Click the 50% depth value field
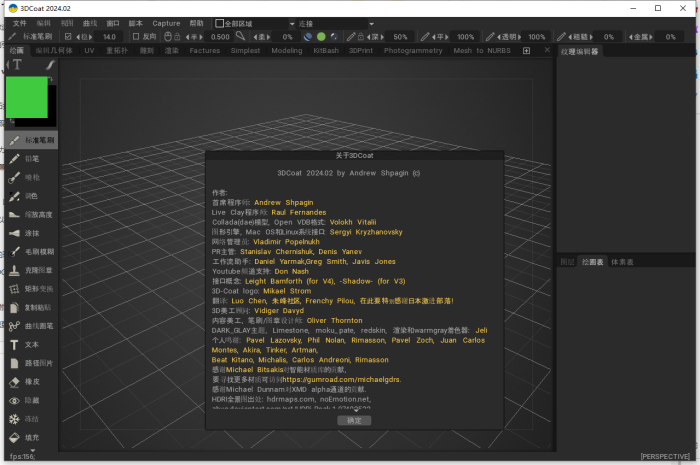Image resolution: width=700 pixels, height=465 pixels. coord(400,37)
